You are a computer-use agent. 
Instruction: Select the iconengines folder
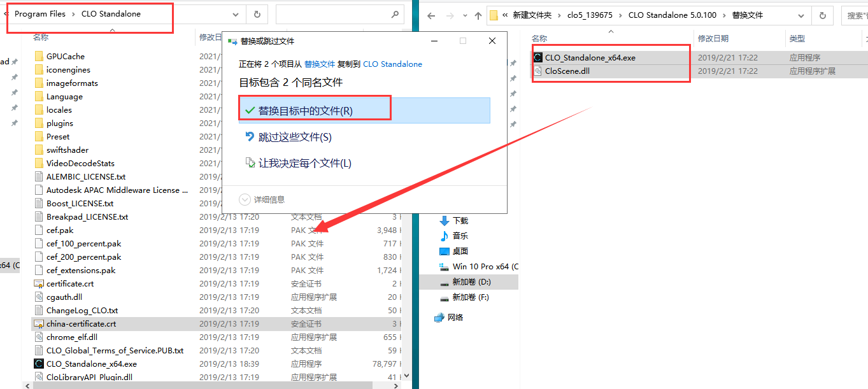tap(68, 69)
